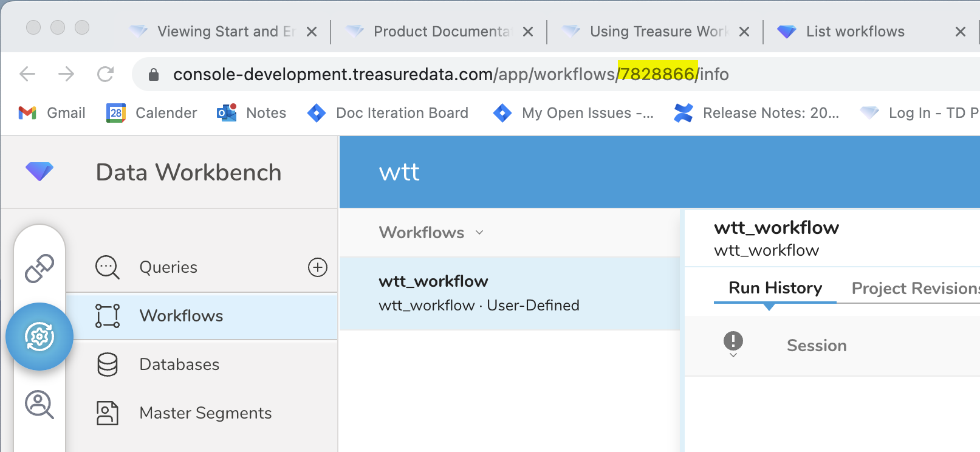980x452 pixels.
Task: Select the Data Workbench gear icon
Action: coord(39,337)
